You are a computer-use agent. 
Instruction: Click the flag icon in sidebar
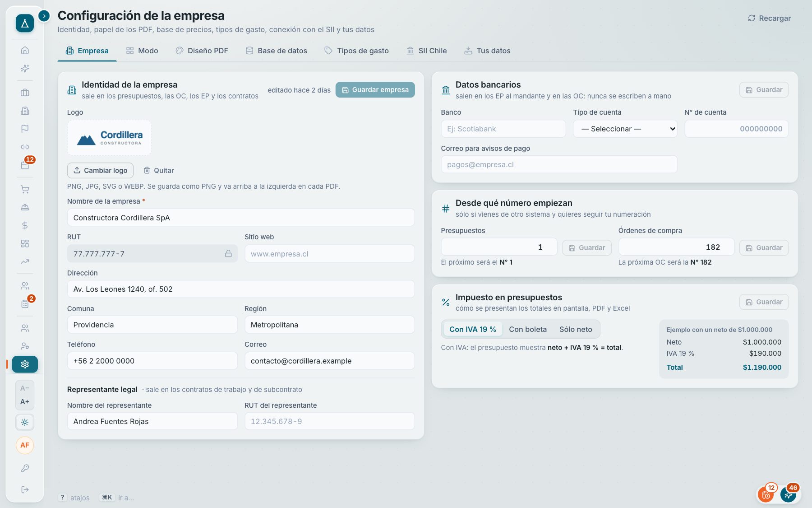click(25, 129)
